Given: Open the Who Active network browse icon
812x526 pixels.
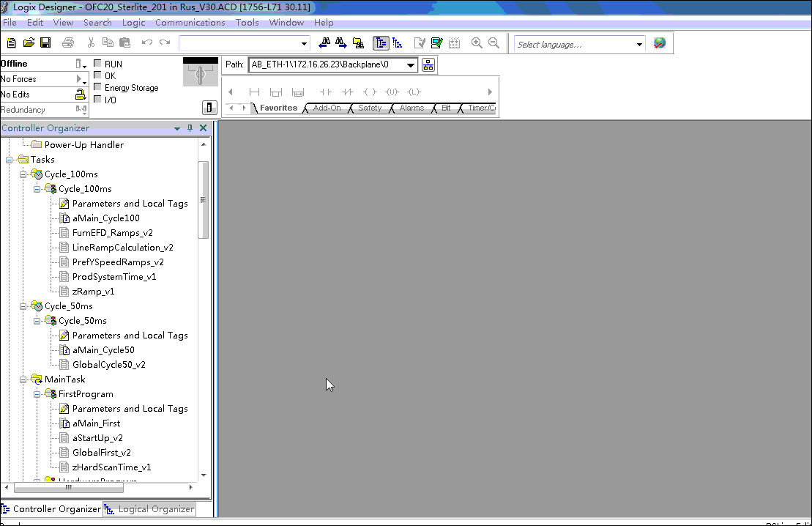Looking at the screenshot, I should (x=428, y=64).
